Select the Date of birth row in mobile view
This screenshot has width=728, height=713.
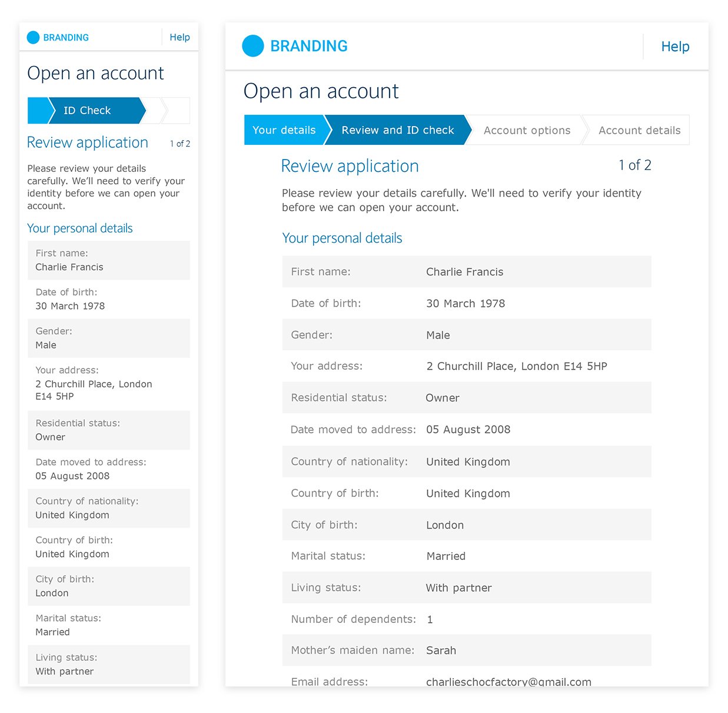[x=109, y=299]
